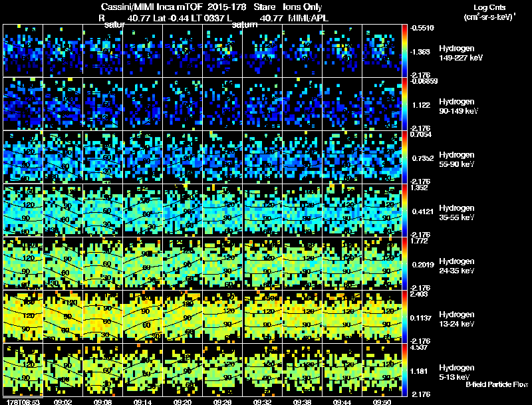Click the 178T08:53 time label
Screen dimensions: 532x405
point(23,402)
